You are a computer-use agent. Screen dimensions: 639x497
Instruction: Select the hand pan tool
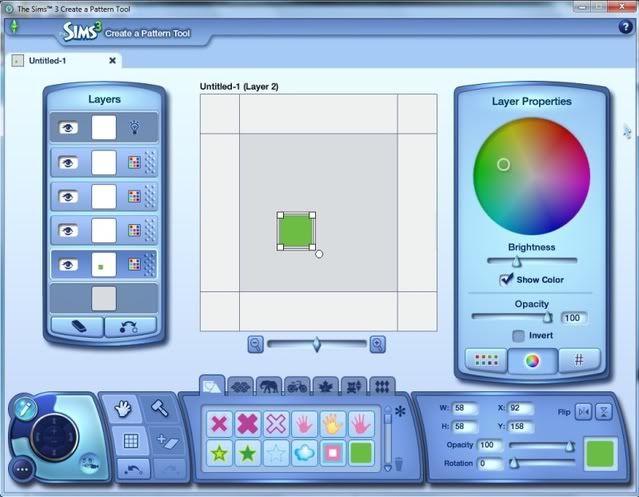125,408
